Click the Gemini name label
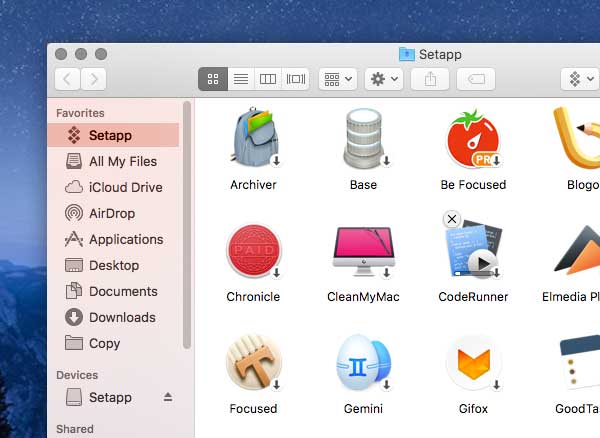Image resolution: width=600 pixels, height=438 pixels. point(364,409)
